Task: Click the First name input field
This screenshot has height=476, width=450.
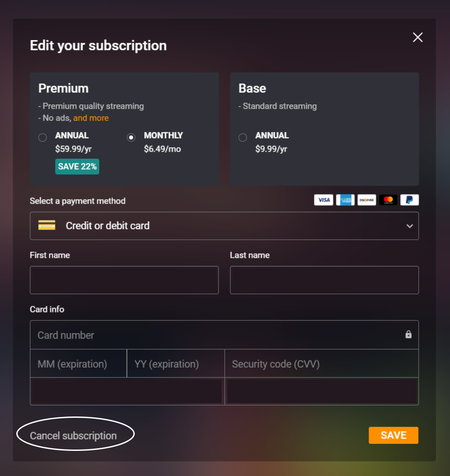Action: (x=124, y=280)
